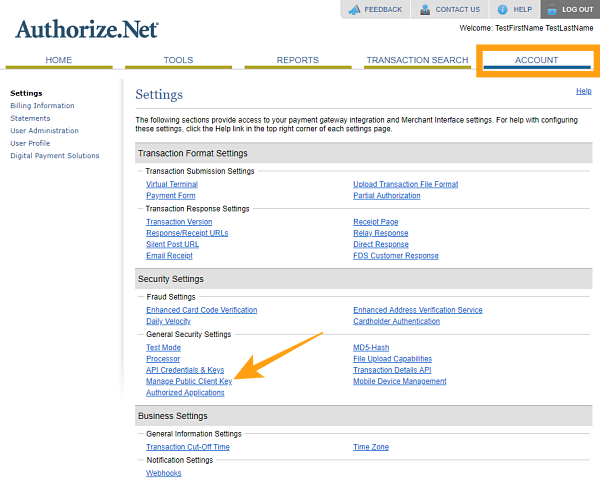Screen dimensions: 600x499
Task: Open the Payment Form link
Action: pos(171,196)
